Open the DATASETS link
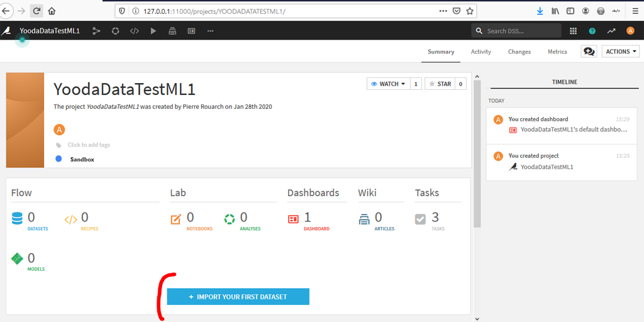 (38, 229)
